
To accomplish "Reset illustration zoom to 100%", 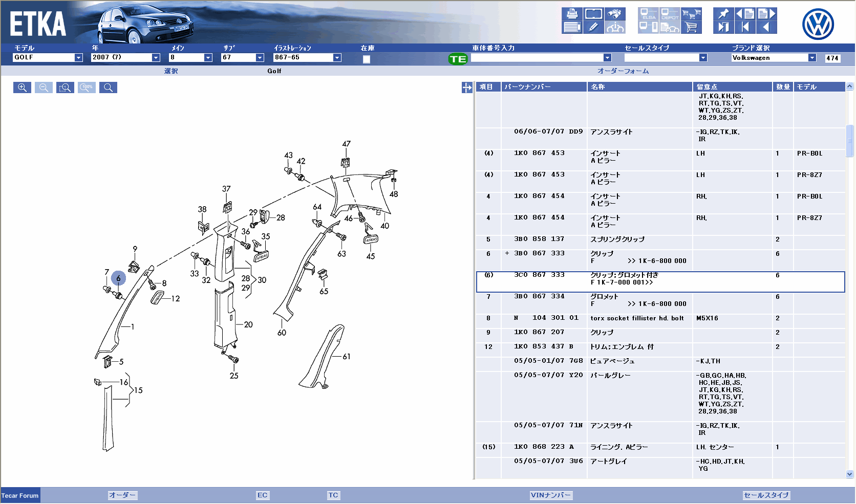I will coord(87,87).
